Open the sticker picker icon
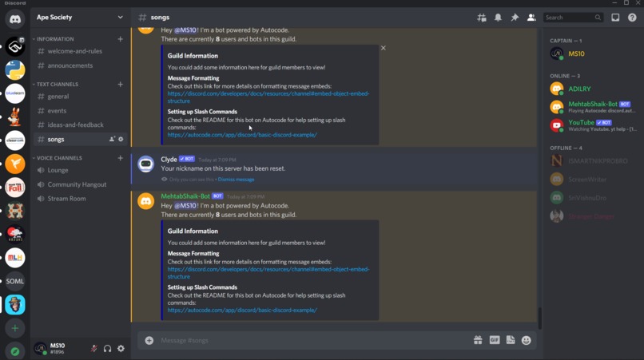644x360 pixels. pos(511,340)
